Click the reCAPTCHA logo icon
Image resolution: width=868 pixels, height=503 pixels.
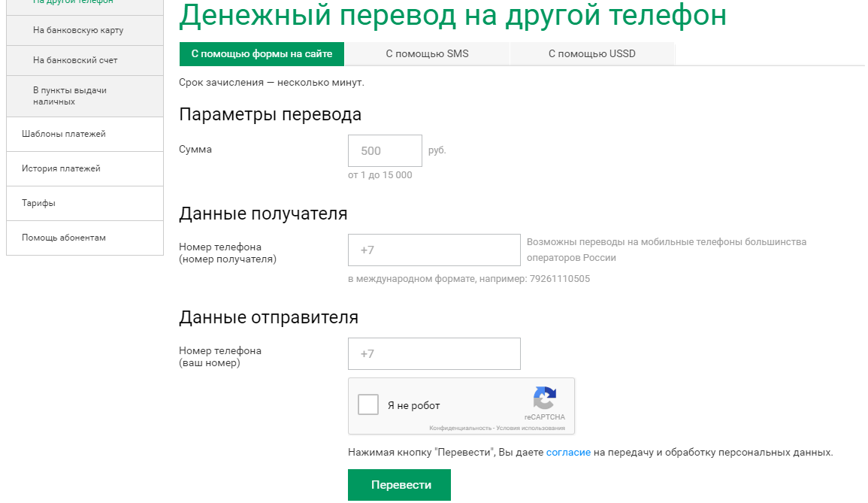pyautogui.click(x=545, y=398)
